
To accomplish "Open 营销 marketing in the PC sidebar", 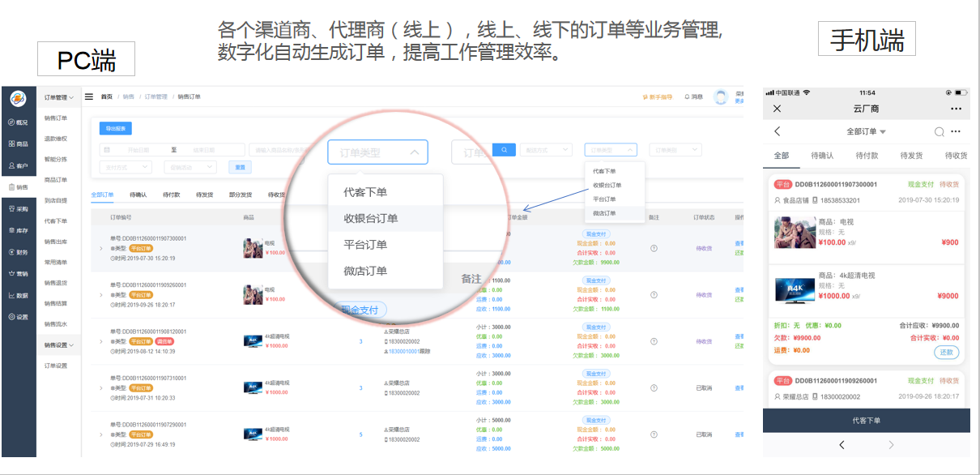I will [18, 274].
